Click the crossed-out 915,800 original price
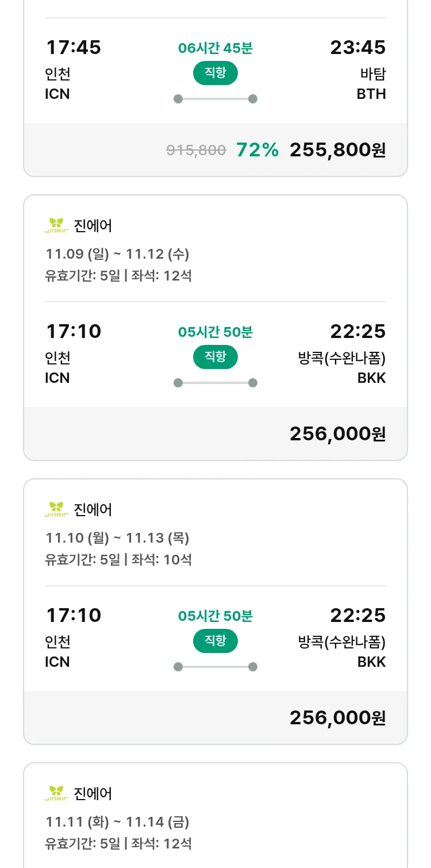 196,151
